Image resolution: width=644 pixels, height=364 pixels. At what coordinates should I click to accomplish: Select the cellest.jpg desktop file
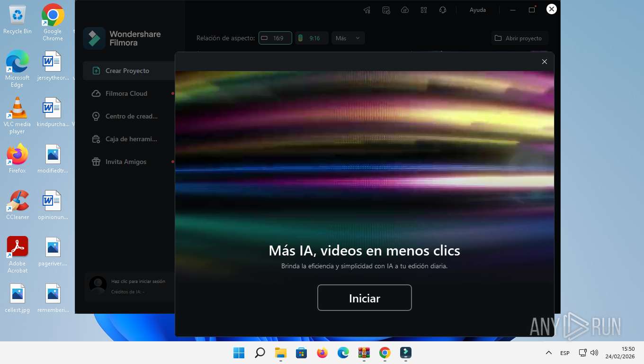point(18,299)
